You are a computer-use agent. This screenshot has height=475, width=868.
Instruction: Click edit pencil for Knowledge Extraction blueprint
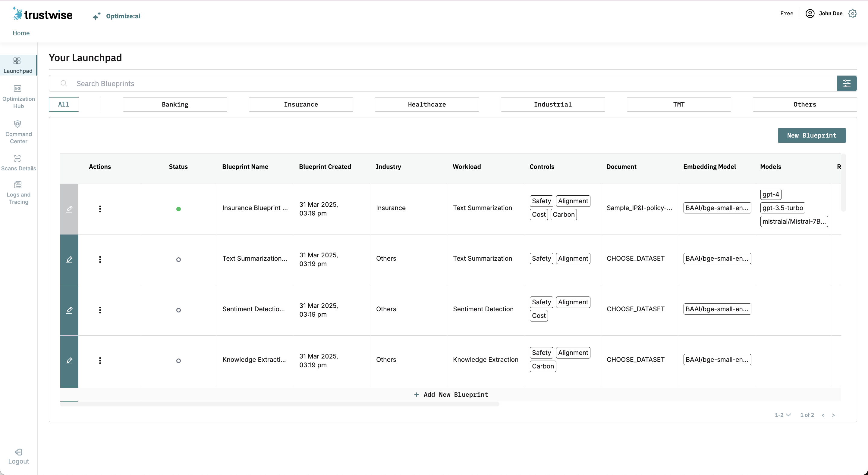point(69,361)
